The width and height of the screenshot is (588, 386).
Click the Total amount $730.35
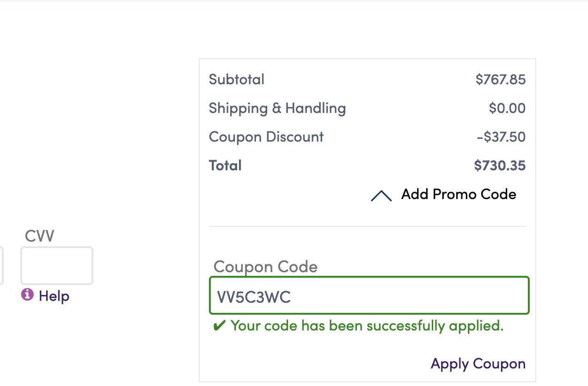click(x=500, y=165)
